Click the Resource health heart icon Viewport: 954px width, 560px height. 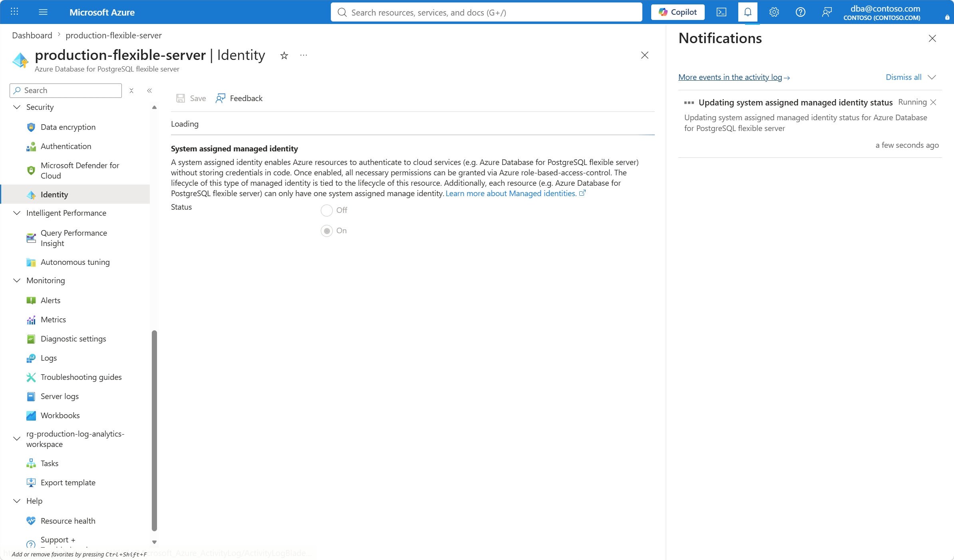31,521
